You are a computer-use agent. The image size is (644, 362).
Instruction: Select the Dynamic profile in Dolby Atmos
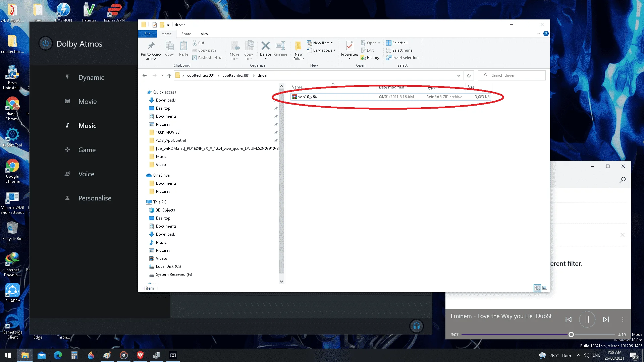[91, 77]
